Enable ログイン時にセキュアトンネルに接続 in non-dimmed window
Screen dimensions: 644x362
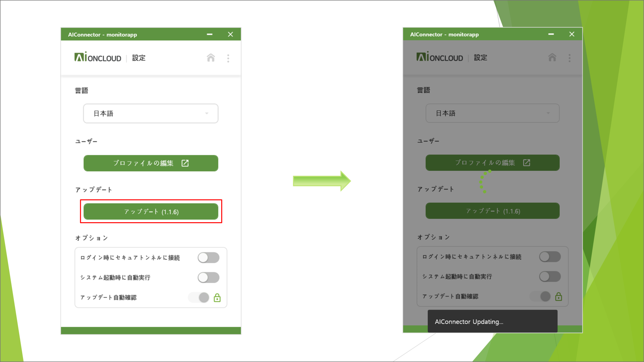click(209, 258)
